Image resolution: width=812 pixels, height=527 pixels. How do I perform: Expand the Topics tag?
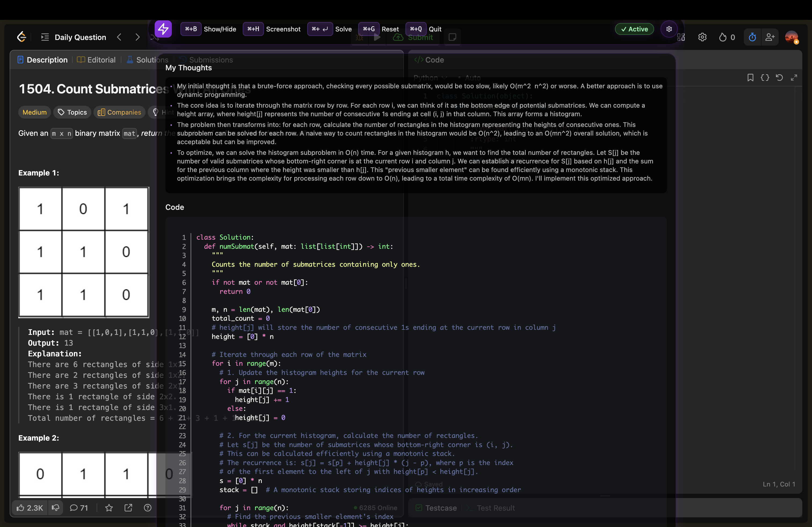coord(72,112)
